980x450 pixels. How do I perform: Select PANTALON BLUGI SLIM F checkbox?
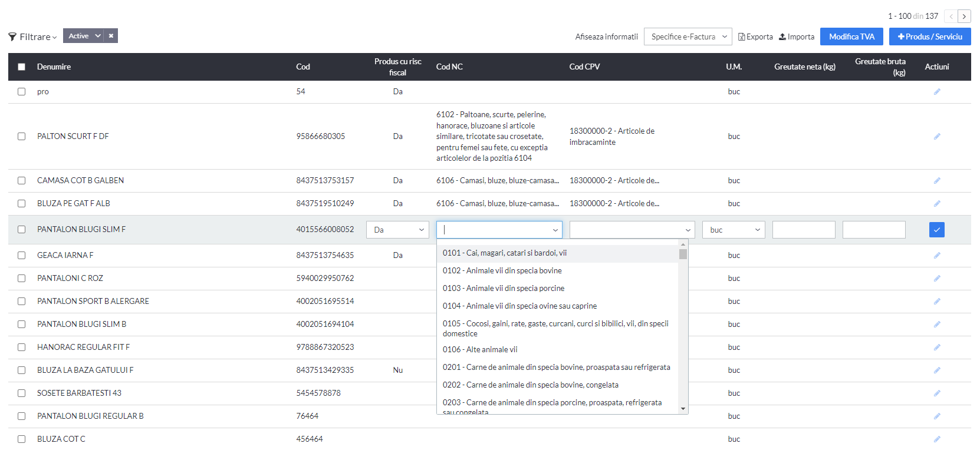point(22,230)
